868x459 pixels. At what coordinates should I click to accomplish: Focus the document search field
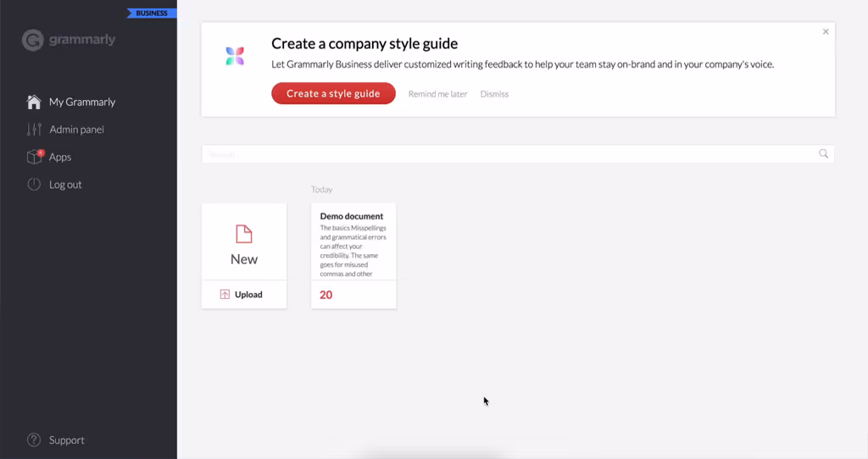pyautogui.click(x=518, y=154)
